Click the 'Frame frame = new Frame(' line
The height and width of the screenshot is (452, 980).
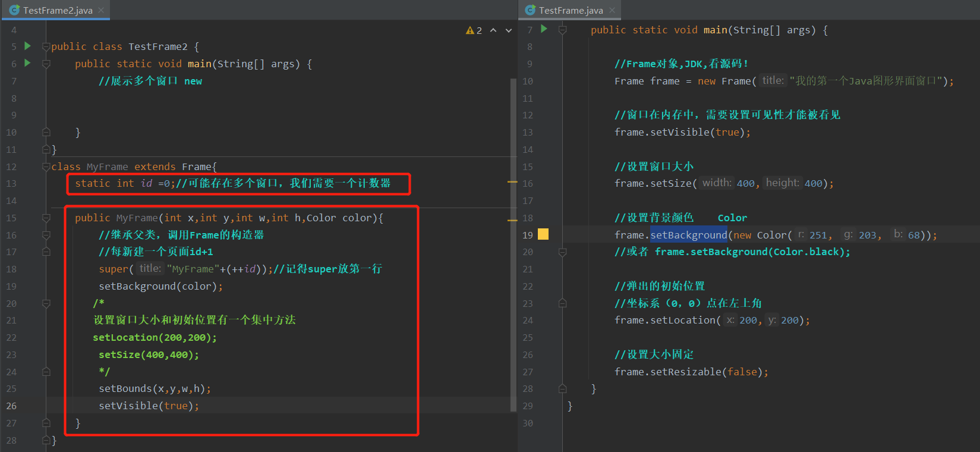pyautogui.click(x=685, y=81)
